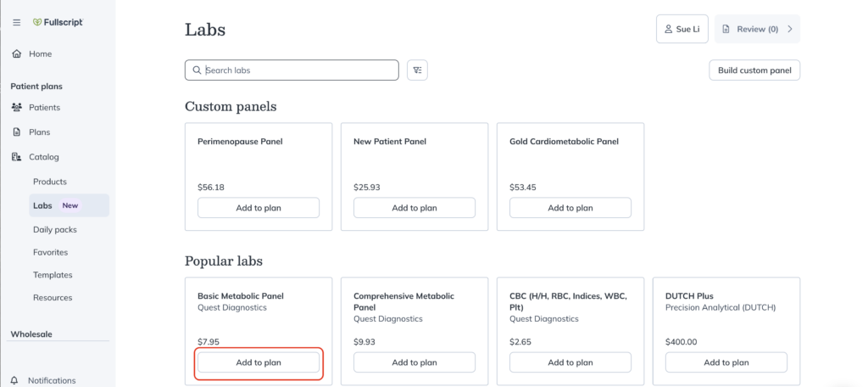
Task: Add Perimenopause Panel to plan
Action: click(259, 208)
